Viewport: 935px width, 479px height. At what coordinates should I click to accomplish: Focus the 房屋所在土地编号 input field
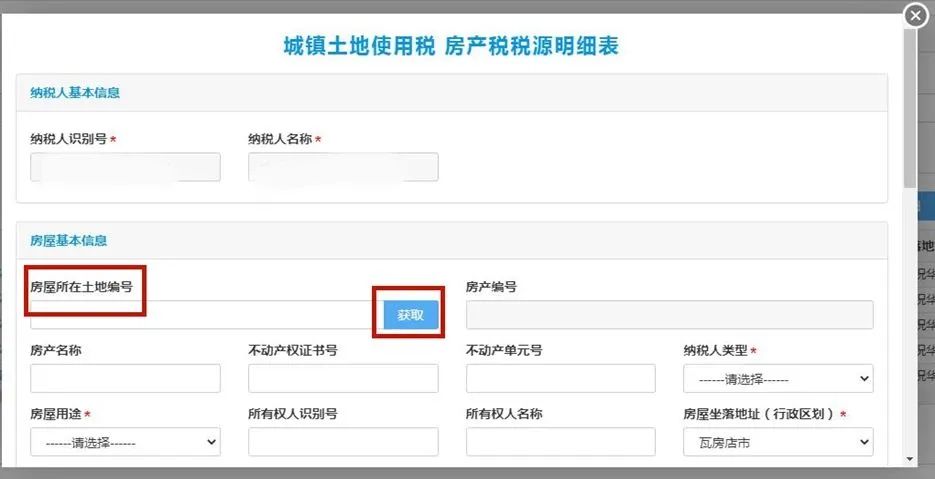(x=206, y=315)
